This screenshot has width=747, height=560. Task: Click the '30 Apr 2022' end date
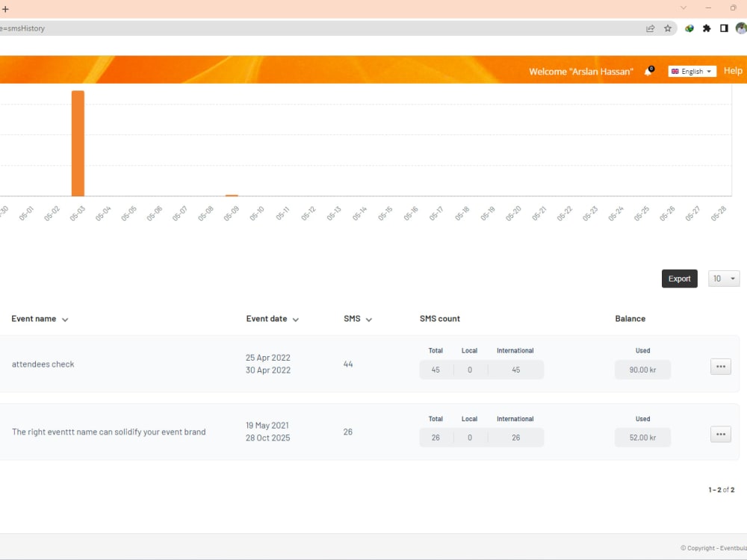point(267,370)
